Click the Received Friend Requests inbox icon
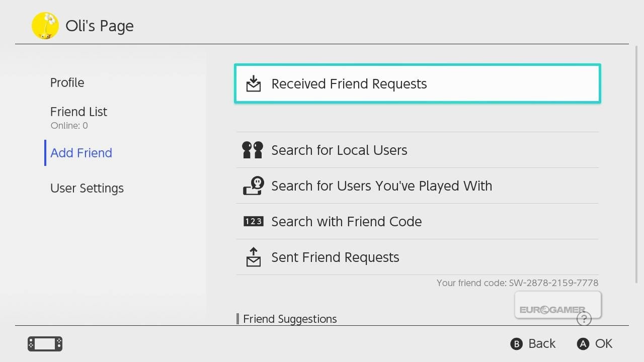 pyautogui.click(x=254, y=83)
